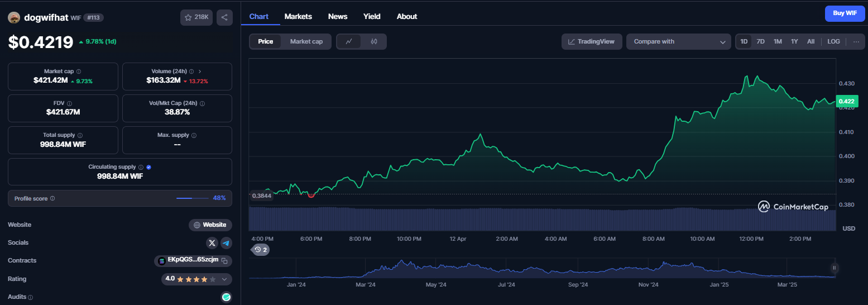Open the X (Twitter) social link

pos(212,243)
